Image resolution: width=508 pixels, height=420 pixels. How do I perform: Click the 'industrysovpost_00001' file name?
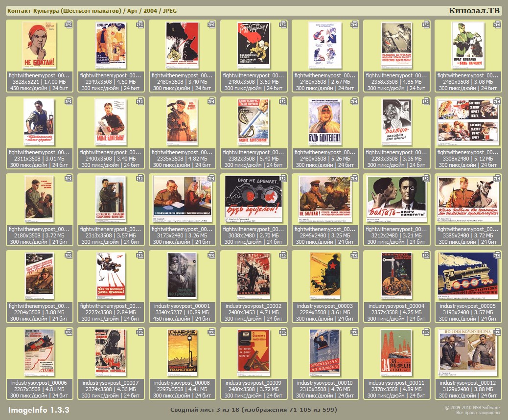[x=182, y=306]
